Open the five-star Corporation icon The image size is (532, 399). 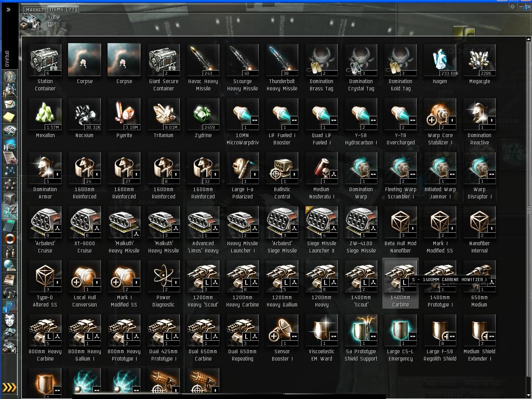(x=9, y=184)
